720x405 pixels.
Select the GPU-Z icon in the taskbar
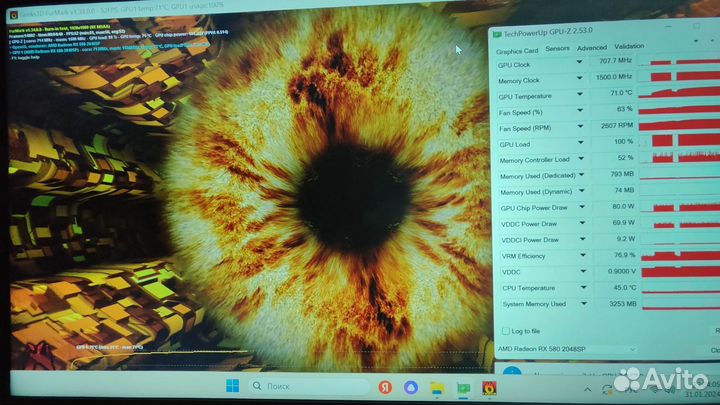tap(464, 388)
